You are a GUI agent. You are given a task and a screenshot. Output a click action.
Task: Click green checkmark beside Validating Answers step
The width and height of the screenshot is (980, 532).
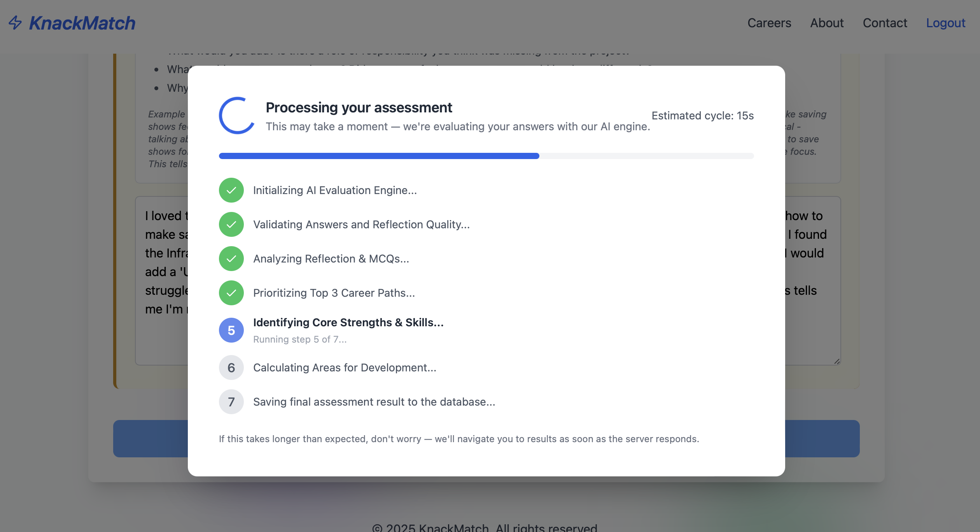point(231,224)
